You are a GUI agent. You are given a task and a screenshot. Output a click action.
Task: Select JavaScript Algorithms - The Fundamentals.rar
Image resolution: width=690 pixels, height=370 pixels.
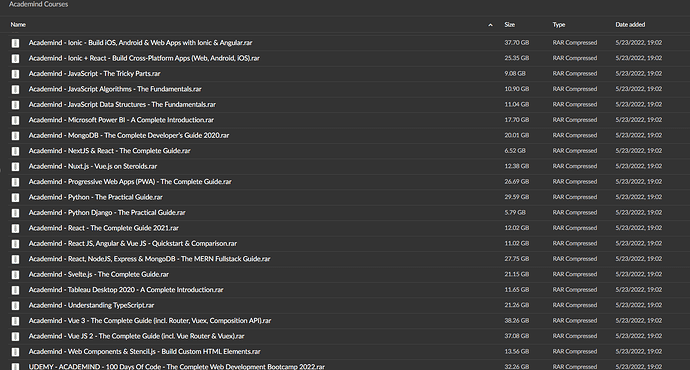(x=115, y=89)
